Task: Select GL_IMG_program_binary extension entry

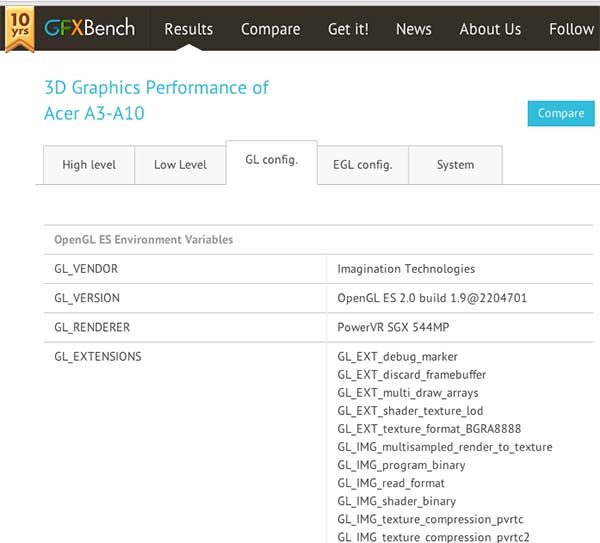Action: (x=401, y=465)
